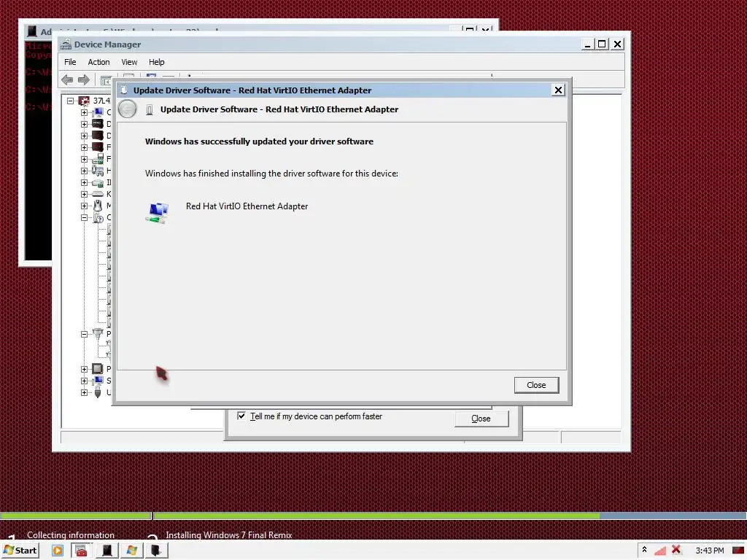Screen dimensions: 747x560
Task: Click the Back arrow in Device Manager toolbar
Action: pyautogui.click(x=67, y=79)
